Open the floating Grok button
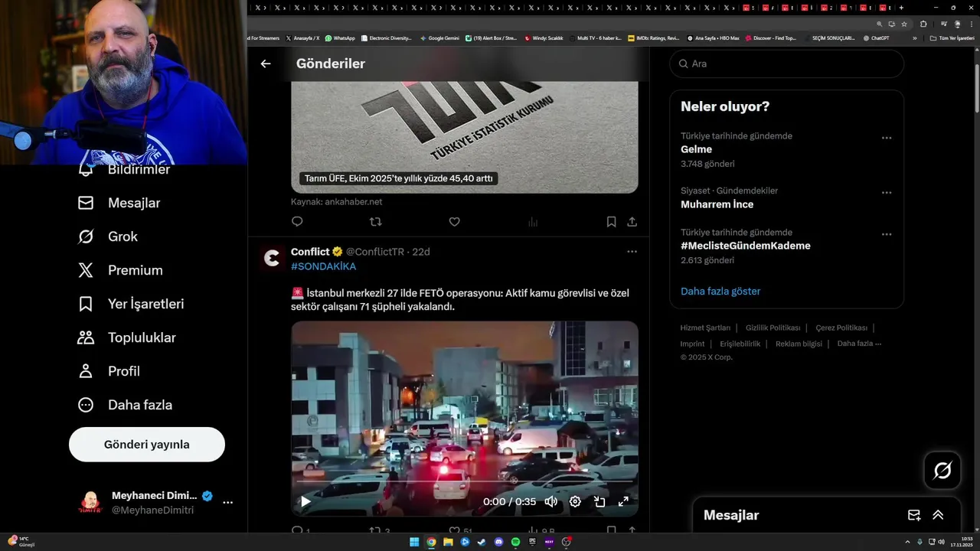The width and height of the screenshot is (980, 551). point(942,471)
